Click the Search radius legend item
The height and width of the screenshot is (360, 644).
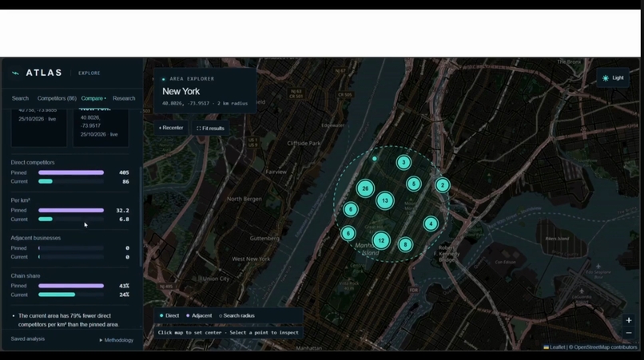click(x=237, y=315)
